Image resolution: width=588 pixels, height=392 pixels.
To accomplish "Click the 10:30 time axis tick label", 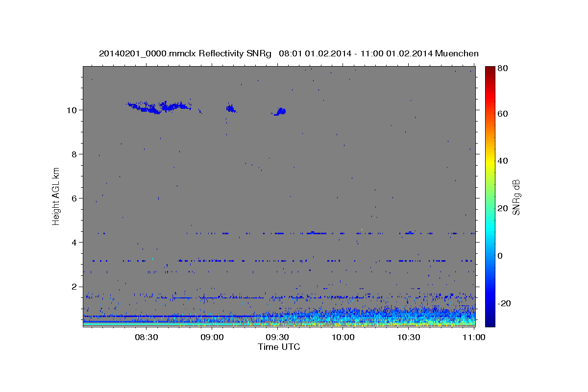I will pyautogui.click(x=409, y=337).
